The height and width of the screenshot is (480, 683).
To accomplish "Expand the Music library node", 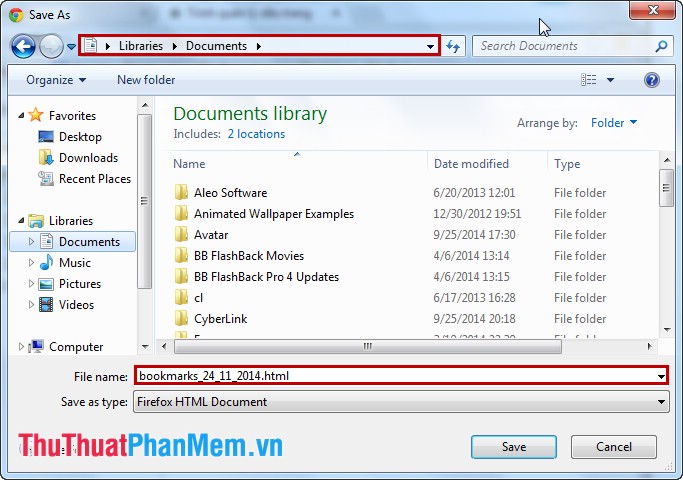I will coord(31,262).
